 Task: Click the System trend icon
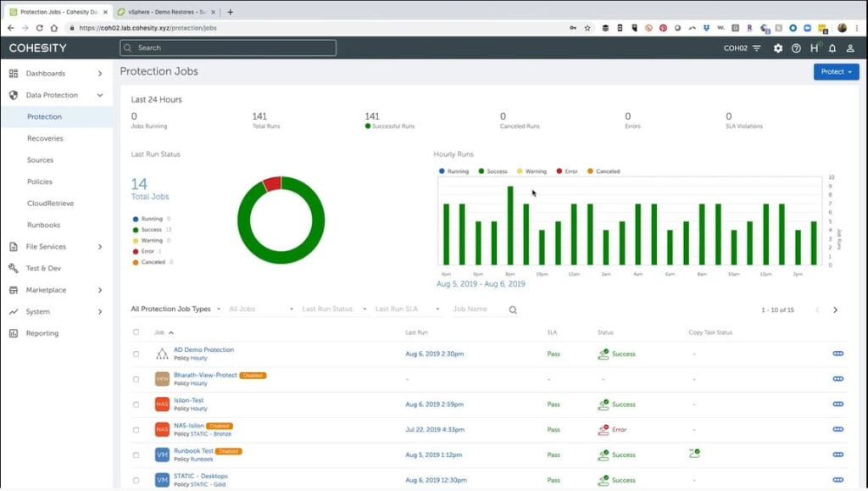(14, 312)
